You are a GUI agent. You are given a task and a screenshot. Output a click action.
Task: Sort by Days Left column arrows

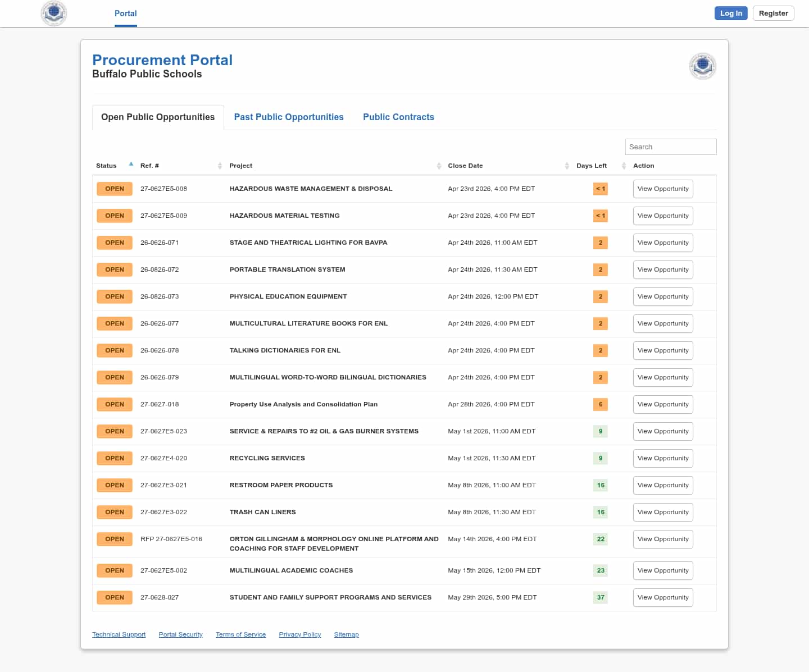(x=624, y=166)
